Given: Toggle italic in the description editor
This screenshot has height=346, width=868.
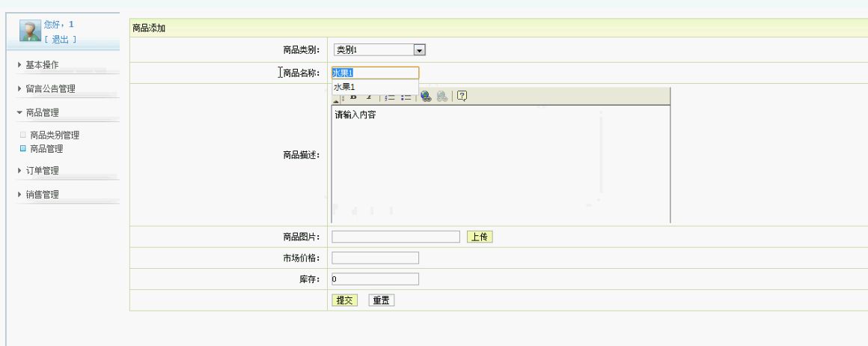Looking at the screenshot, I should coord(368,97).
